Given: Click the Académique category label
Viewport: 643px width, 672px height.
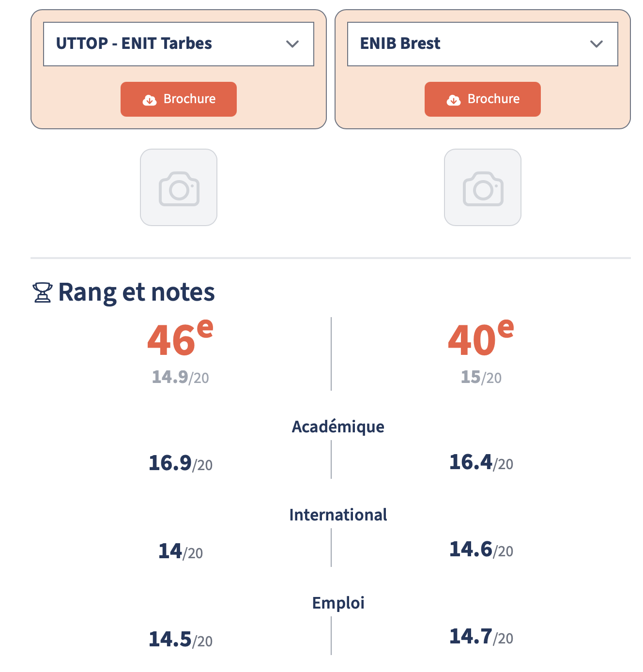Looking at the screenshot, I should [x=338, y=427].
